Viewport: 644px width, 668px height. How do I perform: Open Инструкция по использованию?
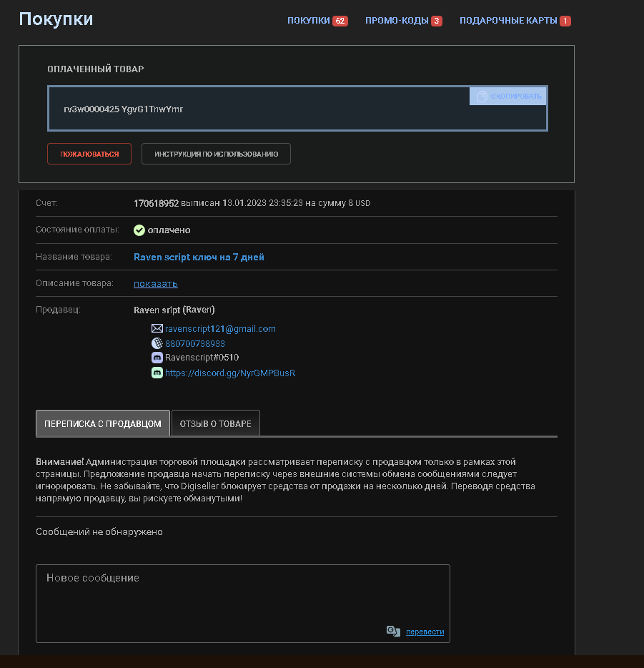tap(216, 154)
